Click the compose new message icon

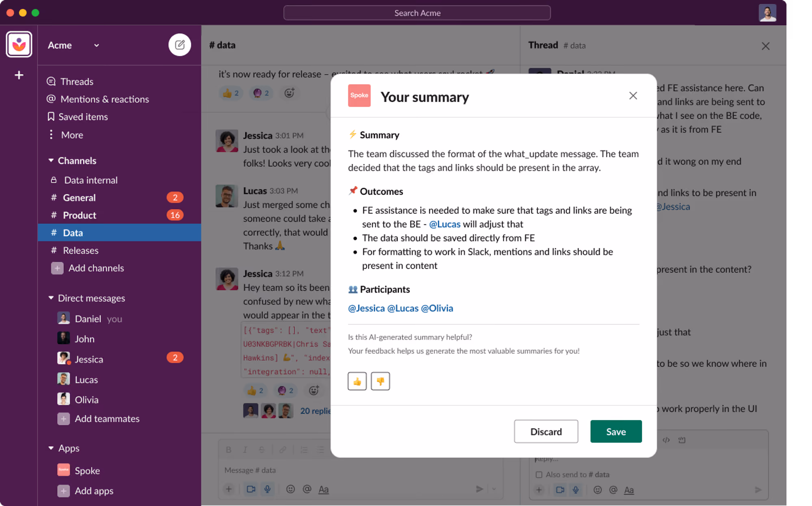179,45
